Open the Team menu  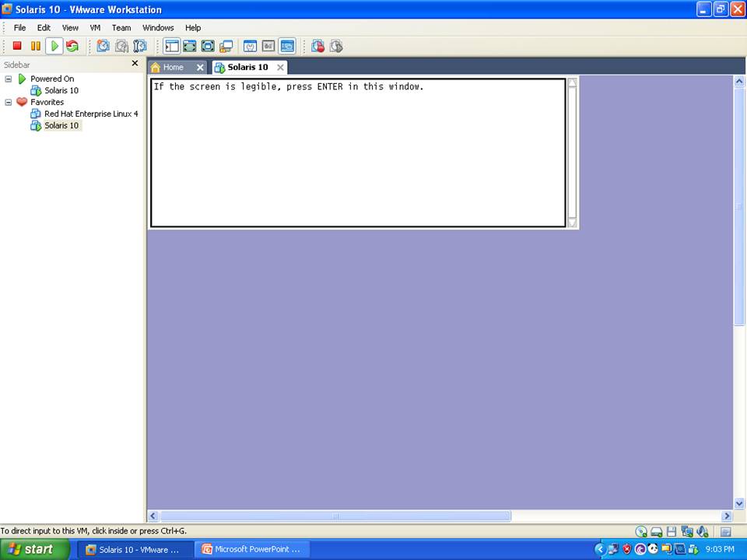click(x=121, y=28)
